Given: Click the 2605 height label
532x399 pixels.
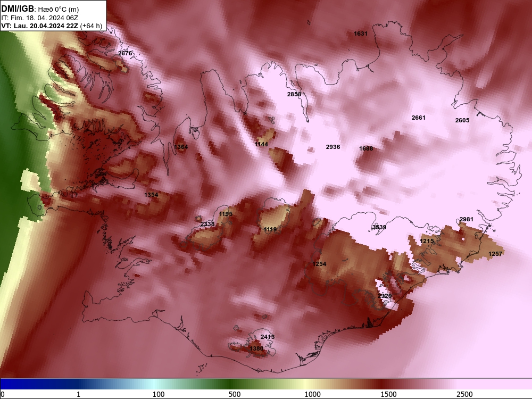Looking at the screenshot, I should [x=462, y=120].
